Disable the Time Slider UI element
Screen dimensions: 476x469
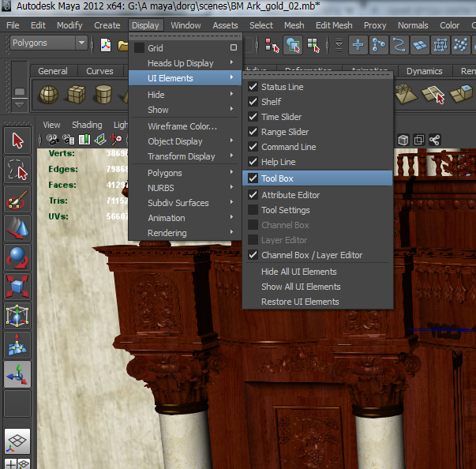tap(253, 117)
